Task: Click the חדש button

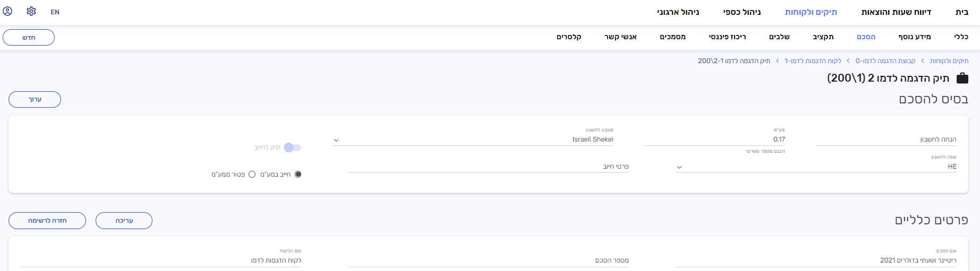Action: 29,37
